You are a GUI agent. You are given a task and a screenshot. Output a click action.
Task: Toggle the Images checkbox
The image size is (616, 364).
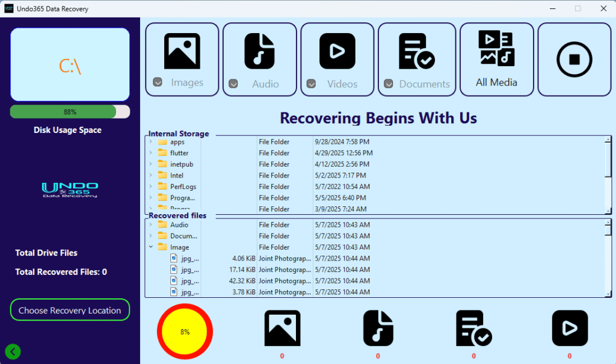(158, 82)
